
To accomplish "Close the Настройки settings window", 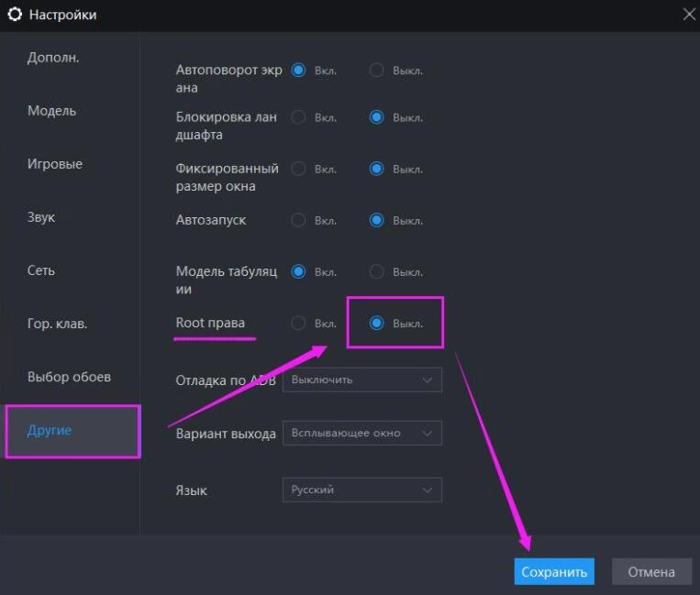I will click(x=689, y=14).
